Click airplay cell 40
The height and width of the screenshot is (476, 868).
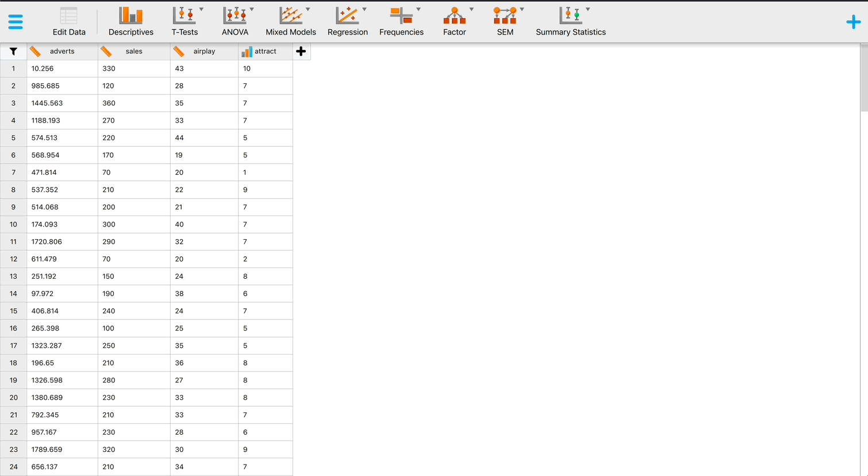tap(204, 224)
